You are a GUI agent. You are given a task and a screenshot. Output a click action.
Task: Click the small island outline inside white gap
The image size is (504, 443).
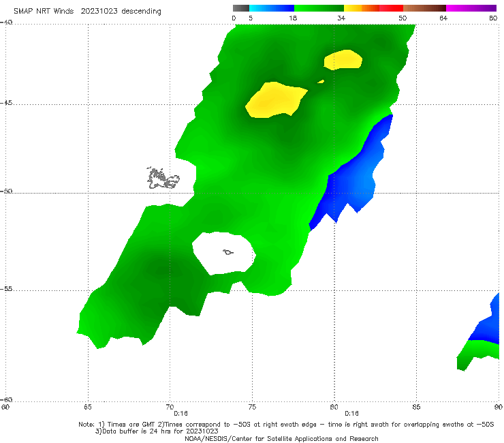[228, 252]
